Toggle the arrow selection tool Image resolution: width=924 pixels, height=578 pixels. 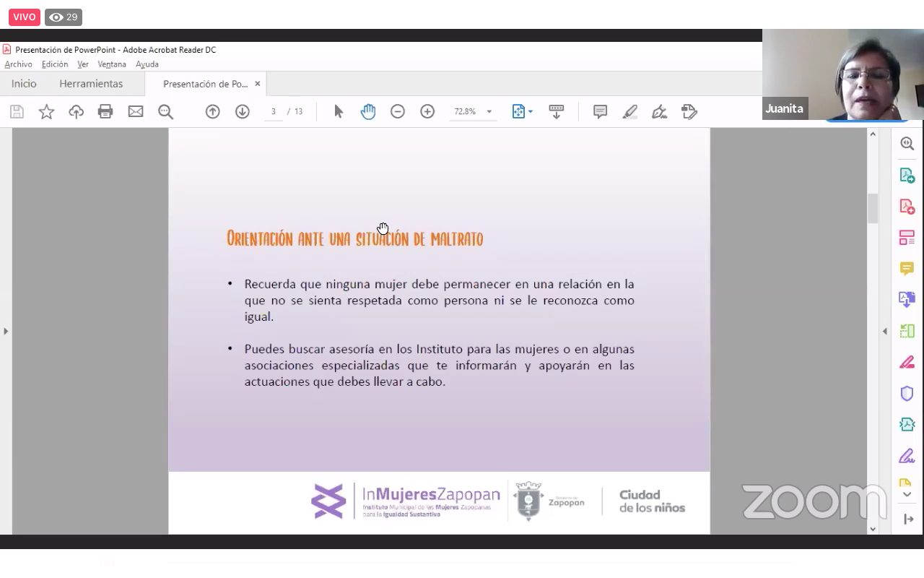pyautogui.click(x=339, y=111)
